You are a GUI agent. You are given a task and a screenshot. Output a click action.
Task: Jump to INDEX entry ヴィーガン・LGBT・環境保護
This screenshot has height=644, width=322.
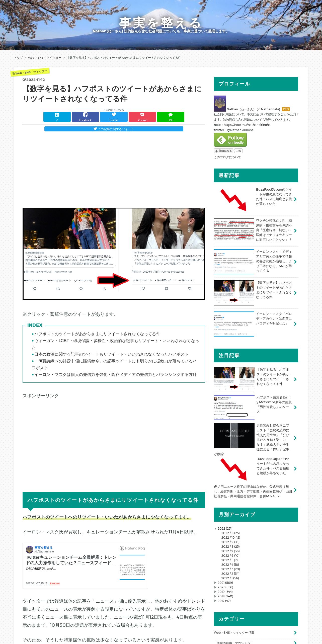(x=115, y=344)
